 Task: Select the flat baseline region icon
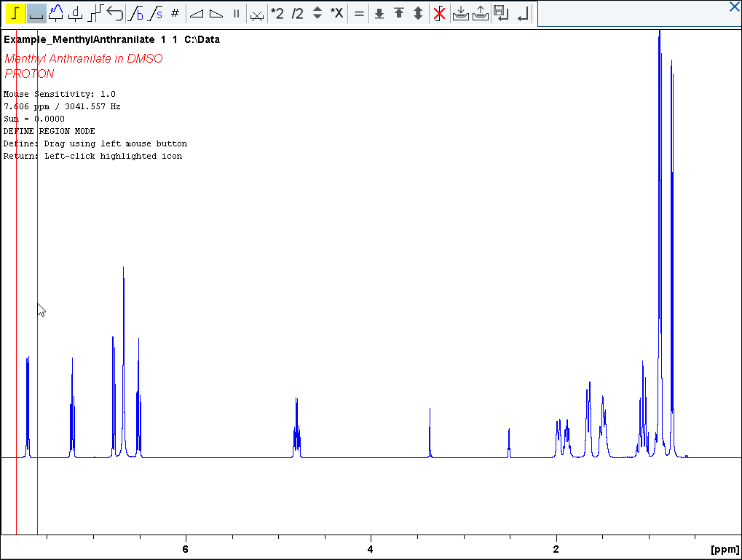36,13
